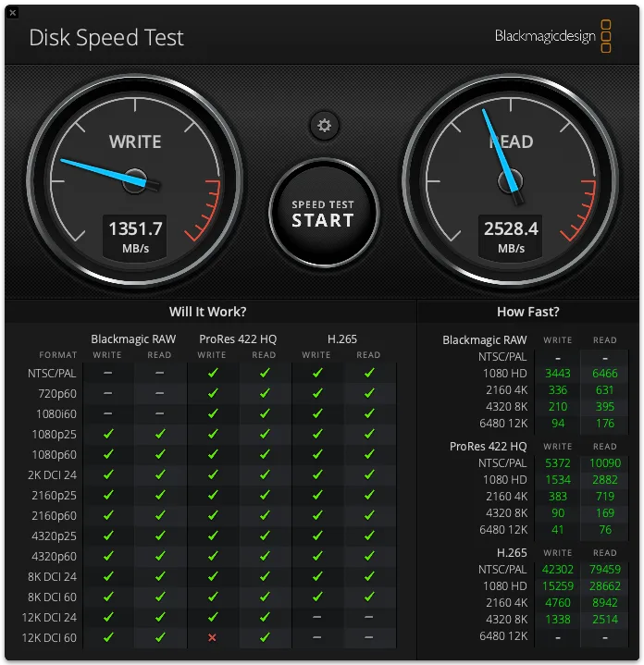Click the 4320p60 H.265 read checkmark

pyautogui.click(x=369, y=556)
